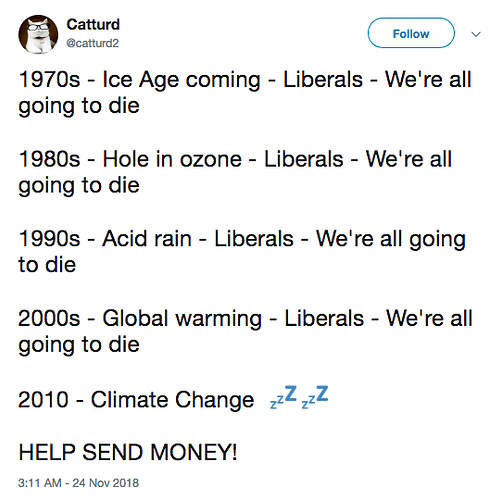This screenshot has width=503, height=500.
Task: Open Catturd's cat profile picture
Action: coord(38,34)
